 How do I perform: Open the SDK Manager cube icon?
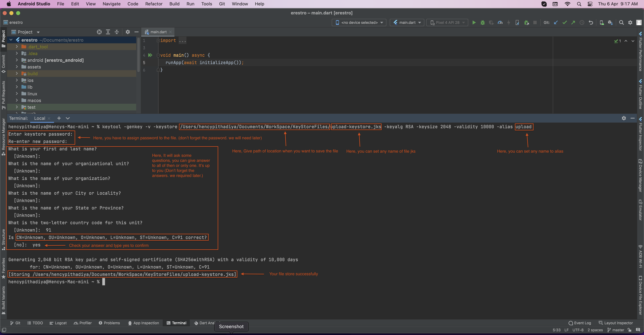tap(610, 22)
